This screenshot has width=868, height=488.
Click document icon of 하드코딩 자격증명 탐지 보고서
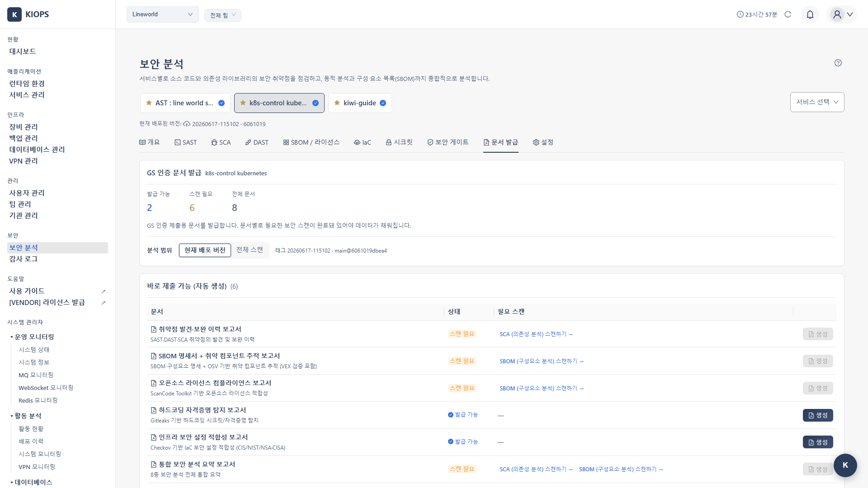tap(154, 410)
